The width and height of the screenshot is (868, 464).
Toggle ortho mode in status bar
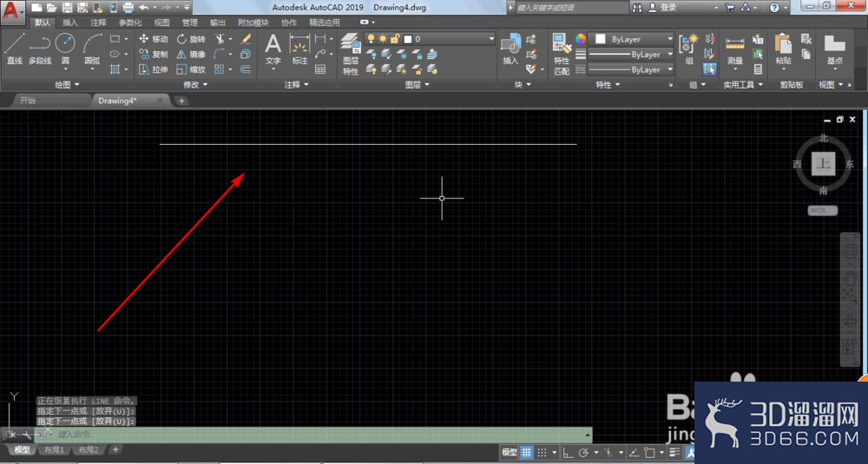(568, 453)
